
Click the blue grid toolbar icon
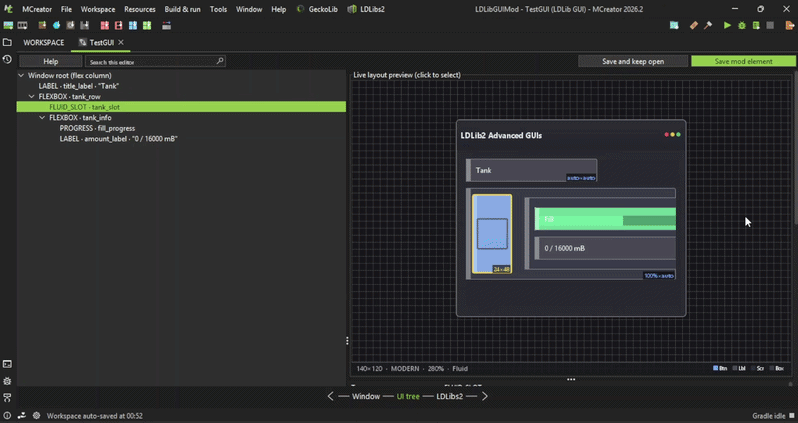click(133, 25)
